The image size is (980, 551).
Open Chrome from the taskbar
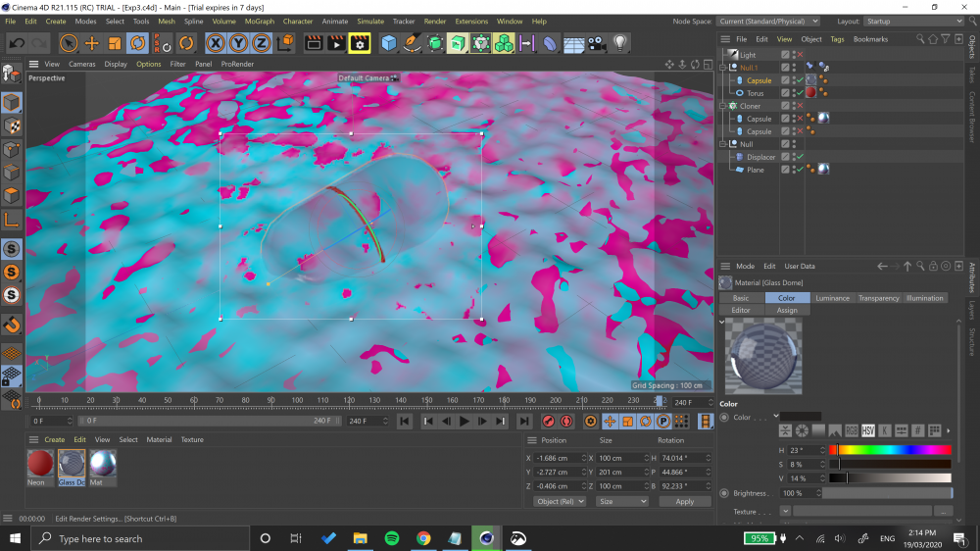click(x=423, y=538)
